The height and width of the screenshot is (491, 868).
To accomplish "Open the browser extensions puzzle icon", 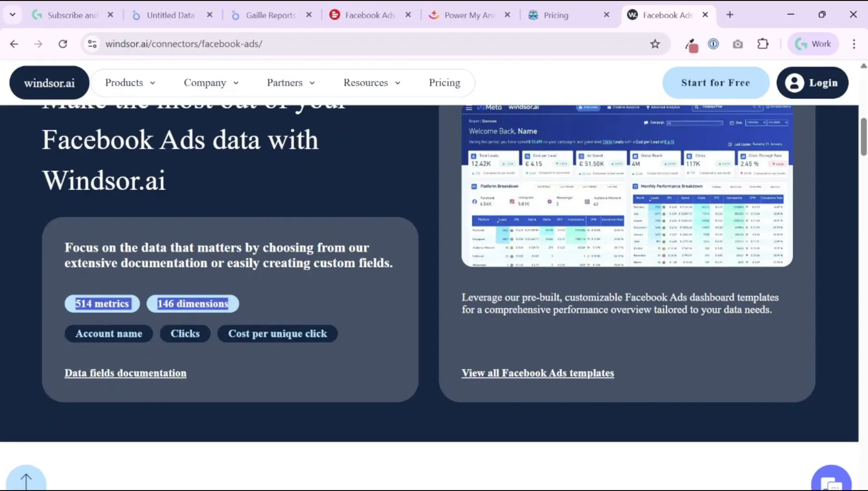I will click(x=763, y=44).
